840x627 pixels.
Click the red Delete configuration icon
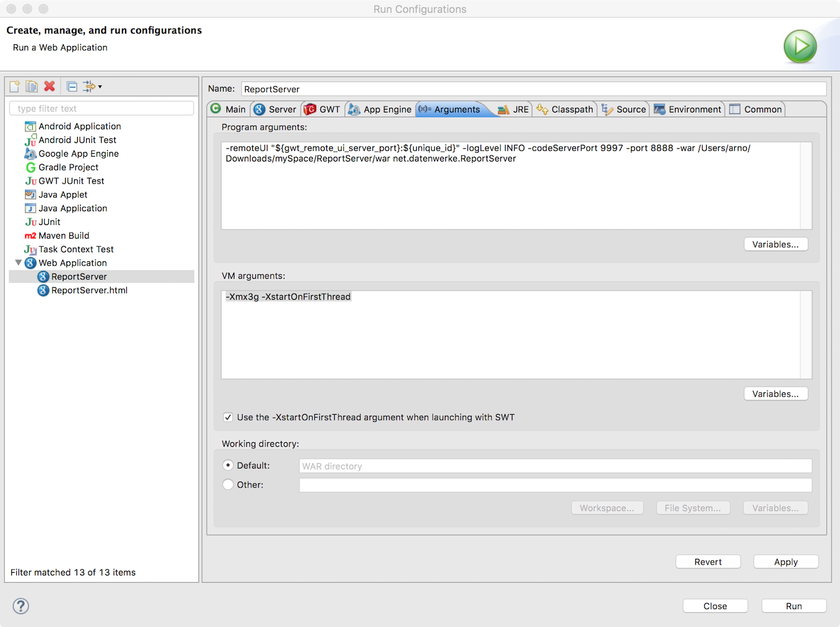coord(50,86)
